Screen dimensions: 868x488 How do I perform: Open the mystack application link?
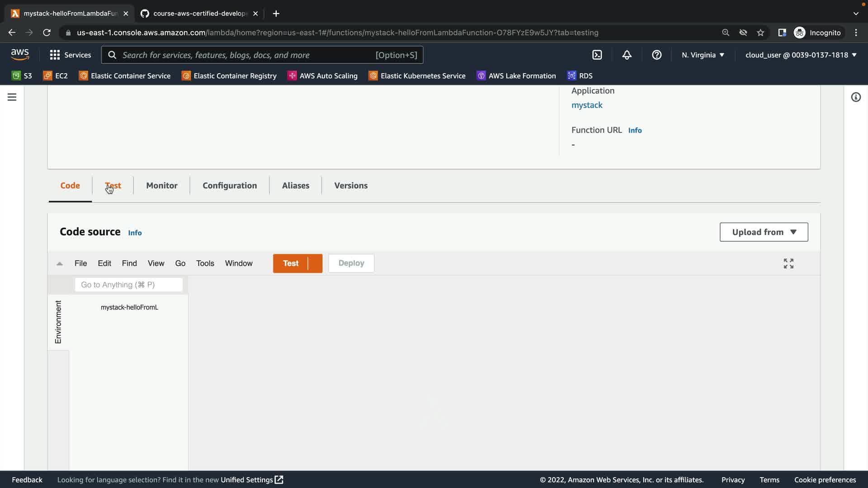[587, 105]
